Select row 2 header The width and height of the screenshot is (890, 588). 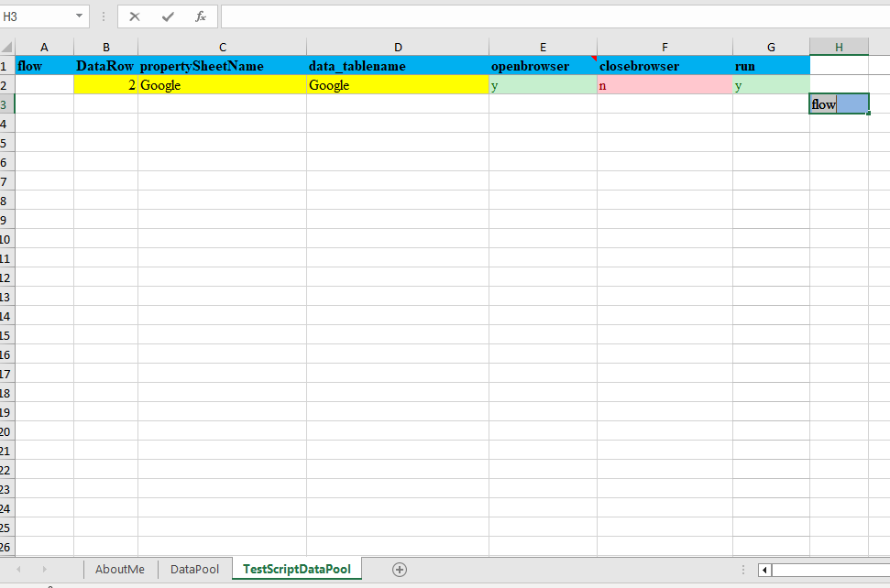click(5, 85)
